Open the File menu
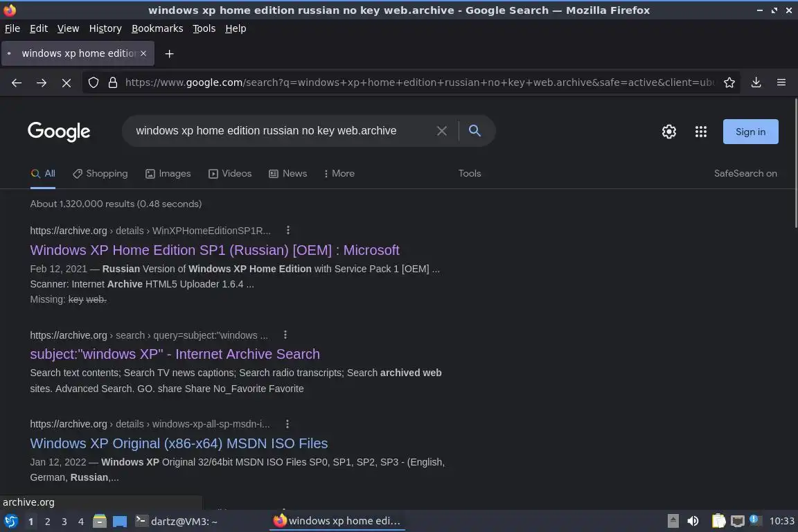Screen dimensions: 798x532 click(x=12, y=28)
